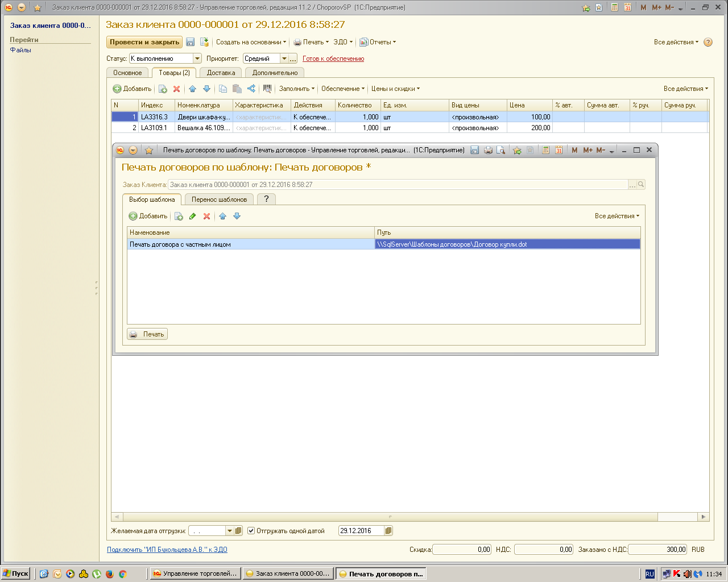Viewport: 728px width, 582px height.
Task: Open the calendar icon in main window title bar
Action: click(x=627, y=7)
